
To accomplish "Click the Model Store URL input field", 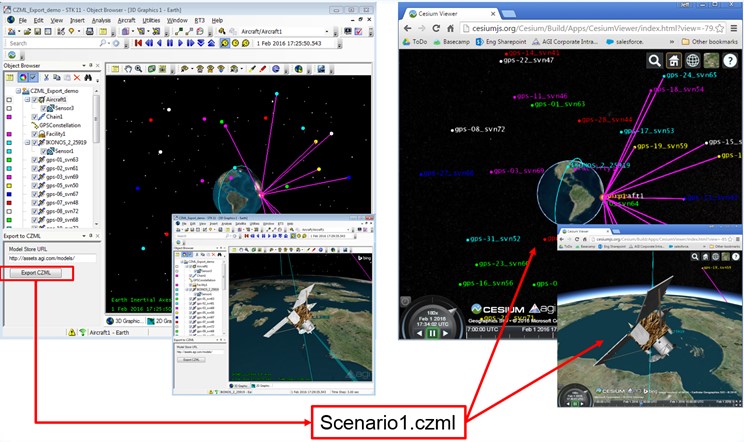I will click(x=51, y=258).
